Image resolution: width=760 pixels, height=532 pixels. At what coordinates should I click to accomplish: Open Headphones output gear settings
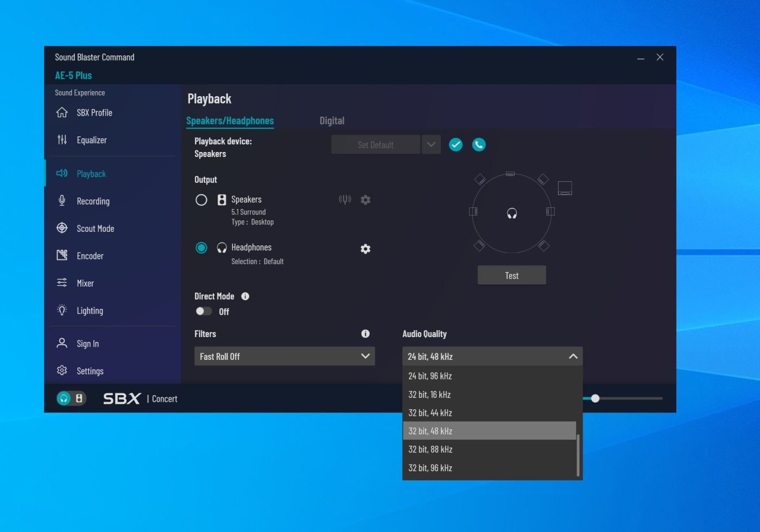point(366,249)
